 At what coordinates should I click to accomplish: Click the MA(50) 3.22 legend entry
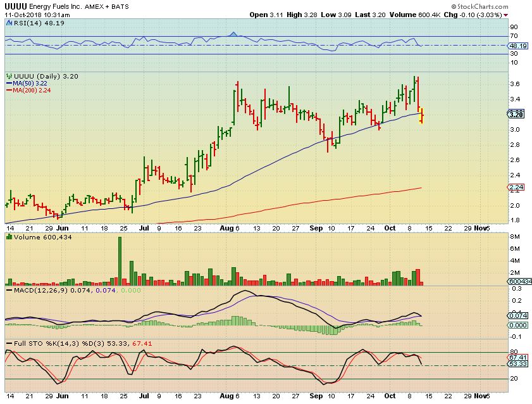point(27,84)
